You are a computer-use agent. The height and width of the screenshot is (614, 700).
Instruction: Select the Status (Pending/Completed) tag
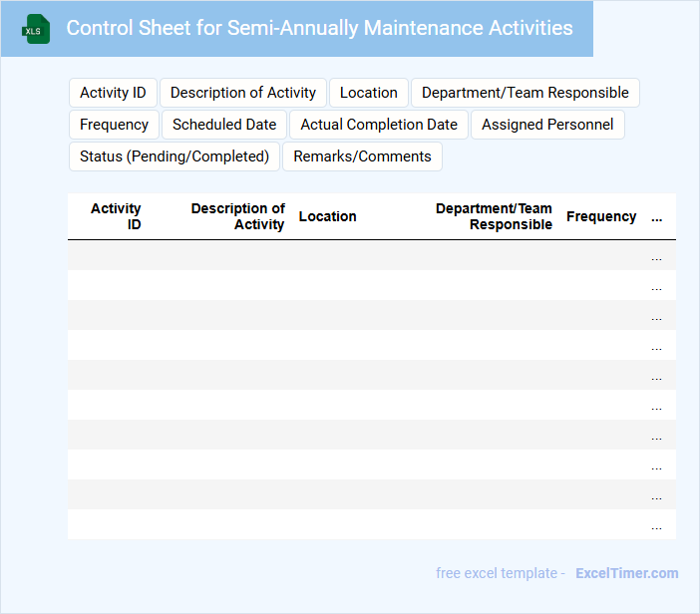(x=175, y=156)
